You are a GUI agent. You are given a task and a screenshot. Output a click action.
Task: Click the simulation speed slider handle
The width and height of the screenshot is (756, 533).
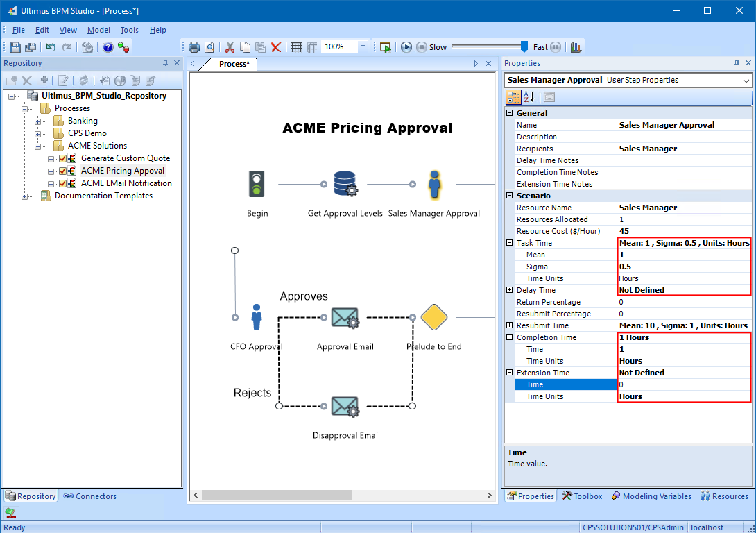(x=524, y=47)
